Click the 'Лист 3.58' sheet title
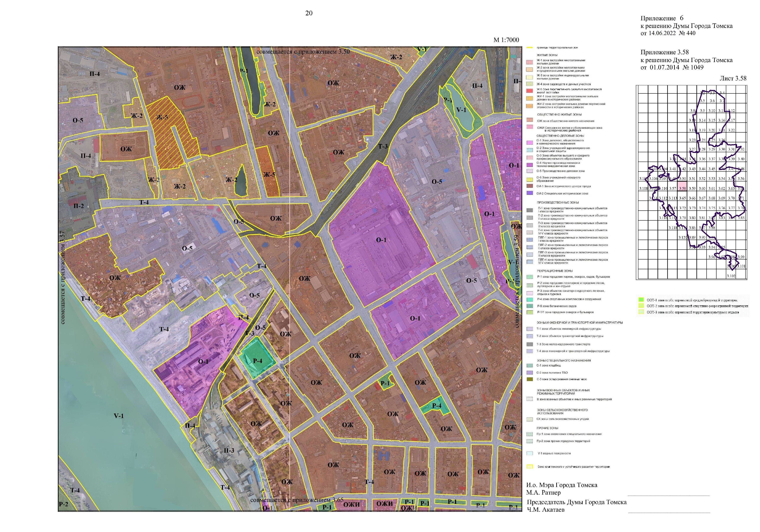Image resolution: width=760 pixels, height=532 pixels. [733, 79]
